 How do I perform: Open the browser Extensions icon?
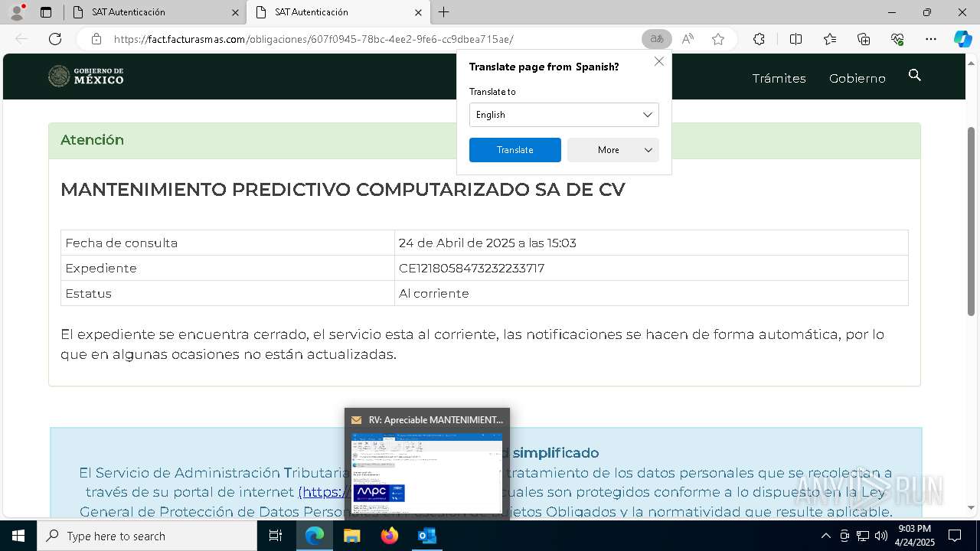pyautogui.click(x=759, y=39)
